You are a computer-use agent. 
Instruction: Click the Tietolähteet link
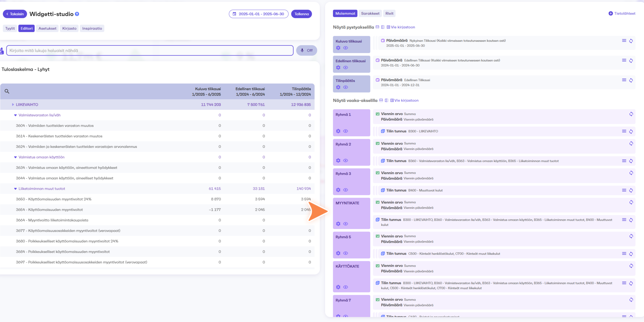[x=622, y=14]
